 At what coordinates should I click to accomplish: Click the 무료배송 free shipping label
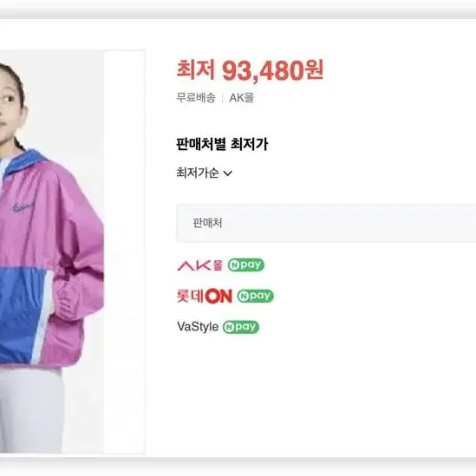click(x=196, y=98)
